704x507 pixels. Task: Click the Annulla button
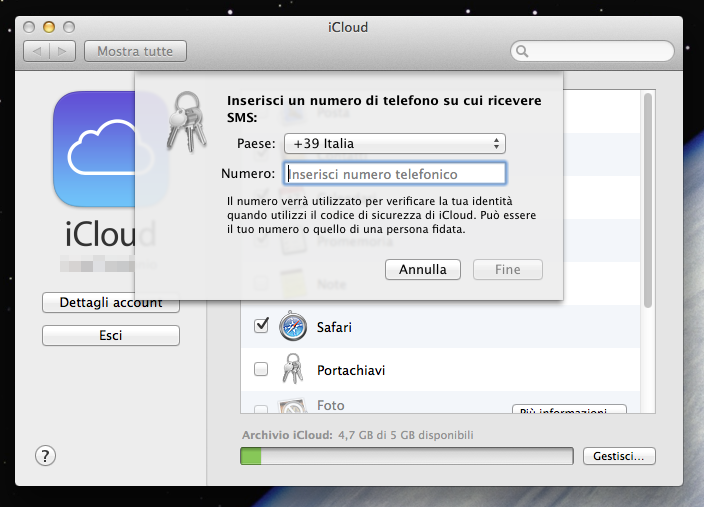click(x=422, y=269)
